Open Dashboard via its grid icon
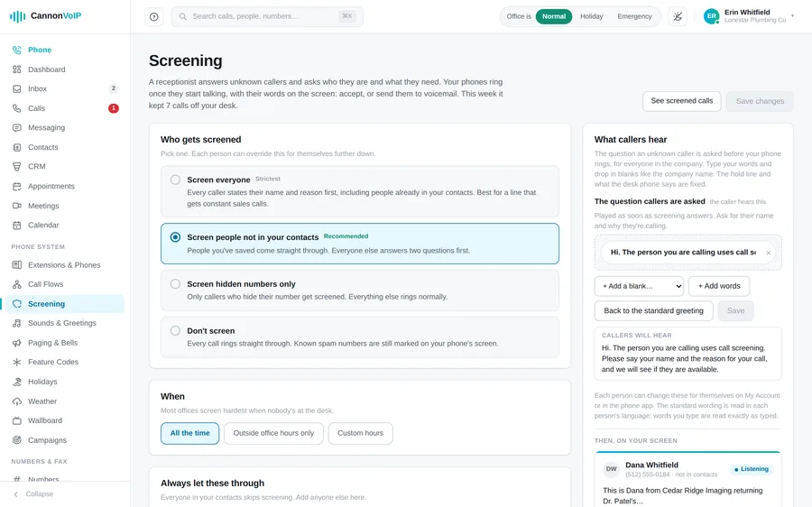The width and height of the screenshot is (812, 507). (x=17, y=69)
